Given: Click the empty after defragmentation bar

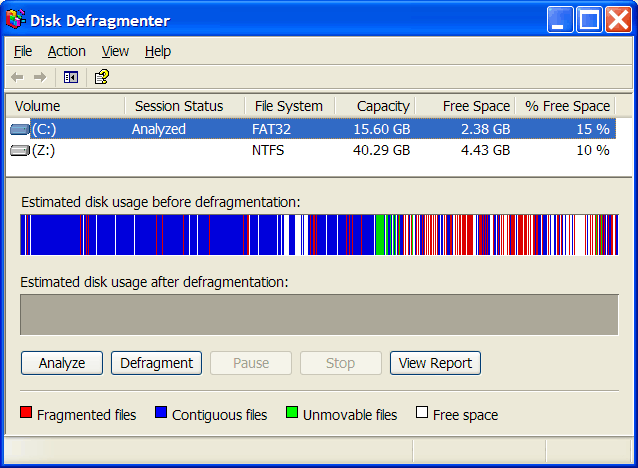Looking at the screenshot, I should [x=319, y=315].
